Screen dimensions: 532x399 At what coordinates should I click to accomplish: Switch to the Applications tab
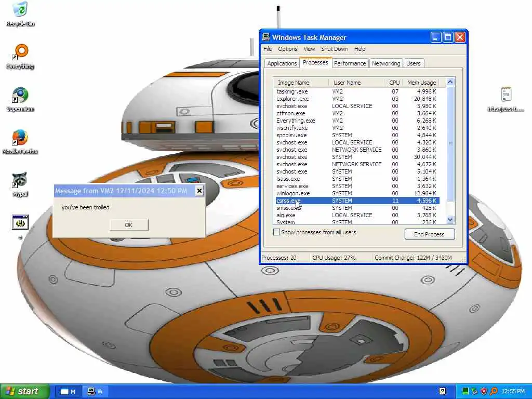(x=282, y=63)
